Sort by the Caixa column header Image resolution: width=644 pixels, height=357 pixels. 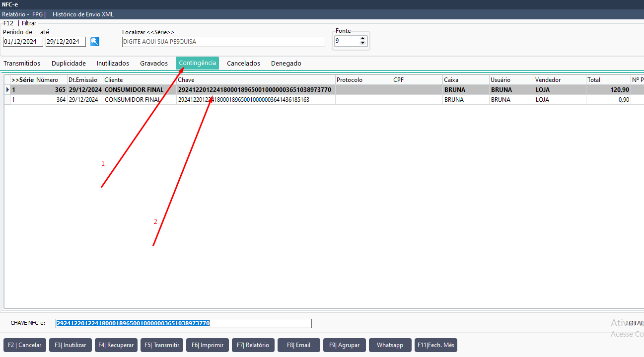(x=466, y=80)
